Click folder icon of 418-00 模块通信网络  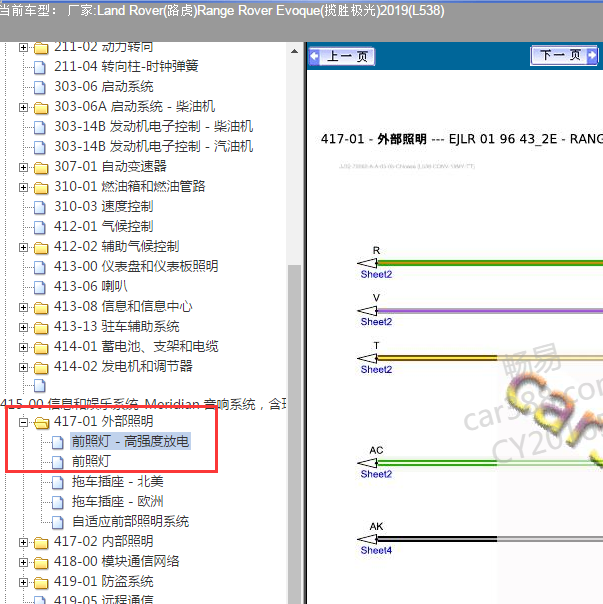[x=41, y=563]
